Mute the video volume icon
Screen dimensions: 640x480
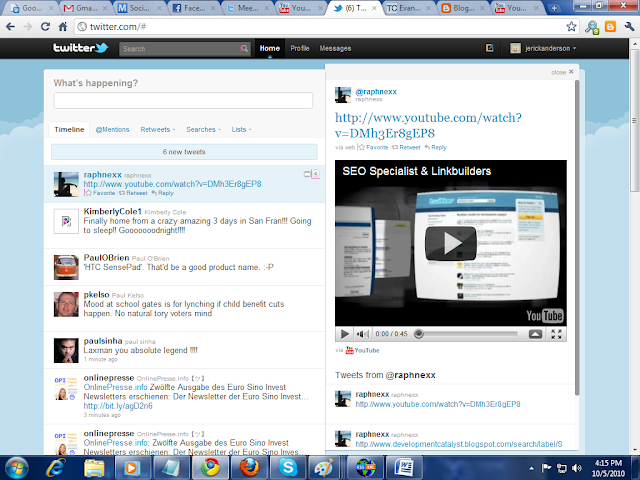362,334
